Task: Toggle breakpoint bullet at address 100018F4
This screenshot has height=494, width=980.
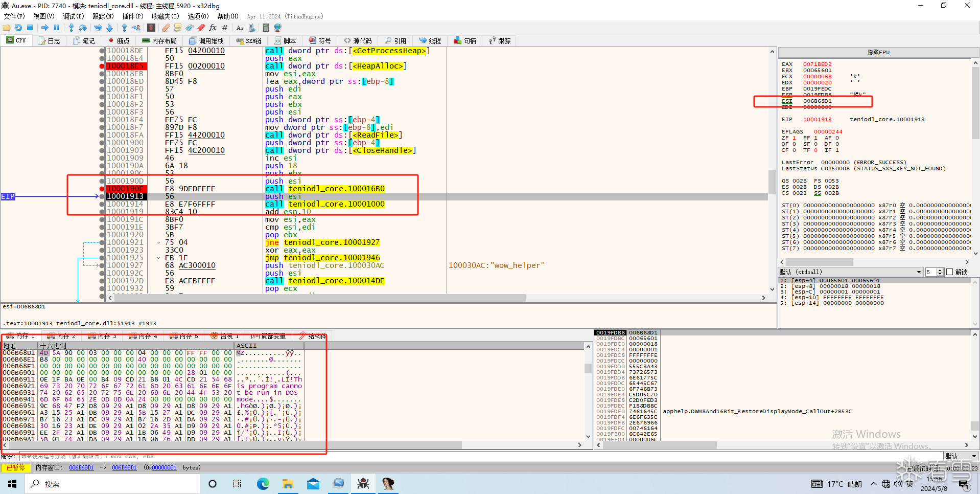Action: [102, 120]
